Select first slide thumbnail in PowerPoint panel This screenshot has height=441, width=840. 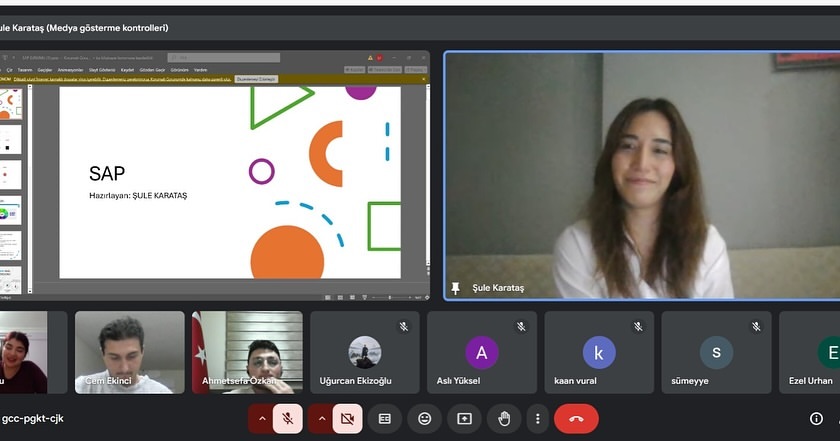point(11,104)
